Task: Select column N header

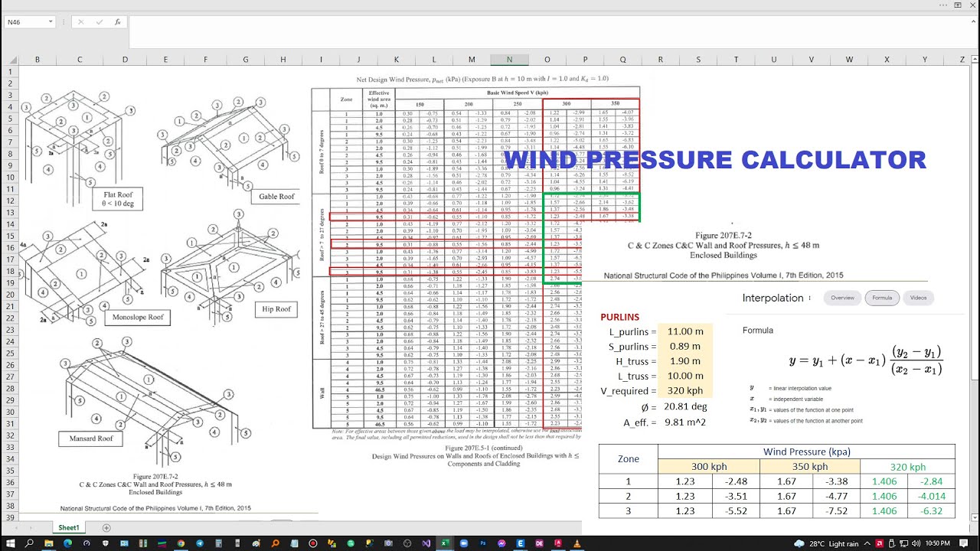Action: pyautogui.click(x=509, y=60)
